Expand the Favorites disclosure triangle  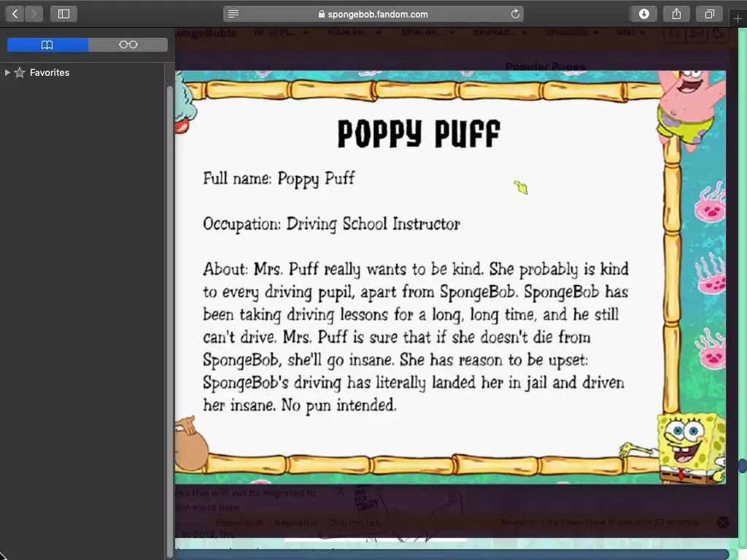(7, 72)
